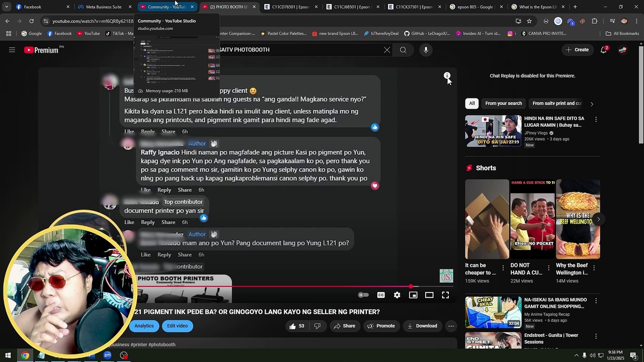Dislike this video
This screenshot has height=362, width=644.
[317, 326]
